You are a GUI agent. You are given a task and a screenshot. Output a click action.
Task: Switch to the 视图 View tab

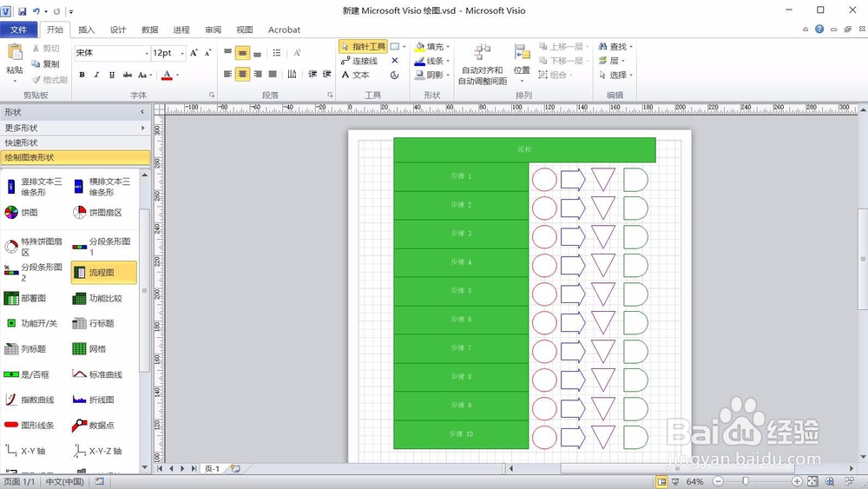(244, 30)
